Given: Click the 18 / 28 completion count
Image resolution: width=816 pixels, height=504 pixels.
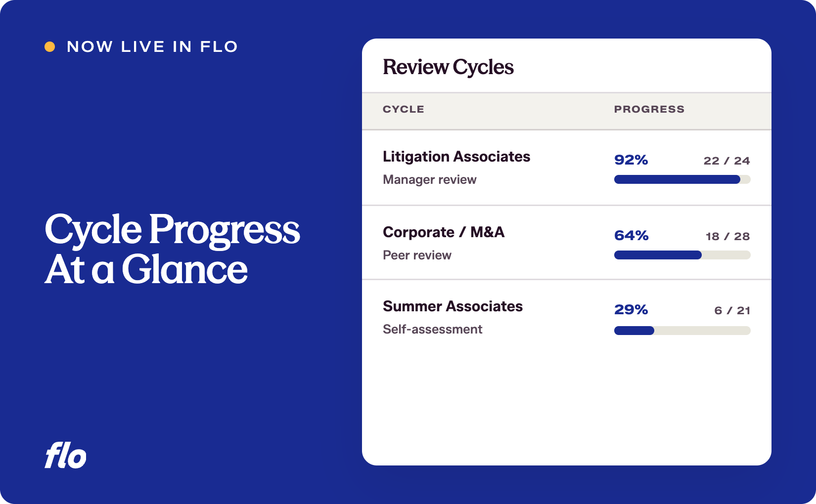Looking at the screenshot, I should (x=727, y=236).
